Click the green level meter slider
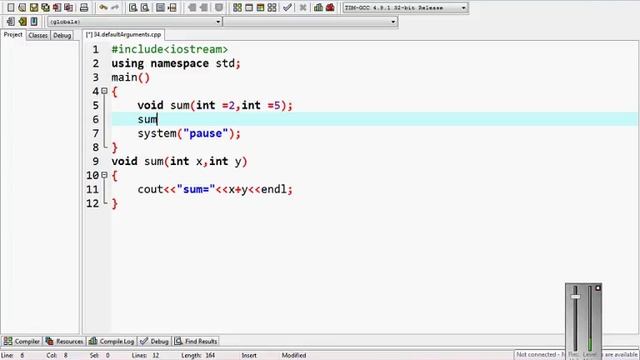This screenshot has height=360, width=640. 590,318
